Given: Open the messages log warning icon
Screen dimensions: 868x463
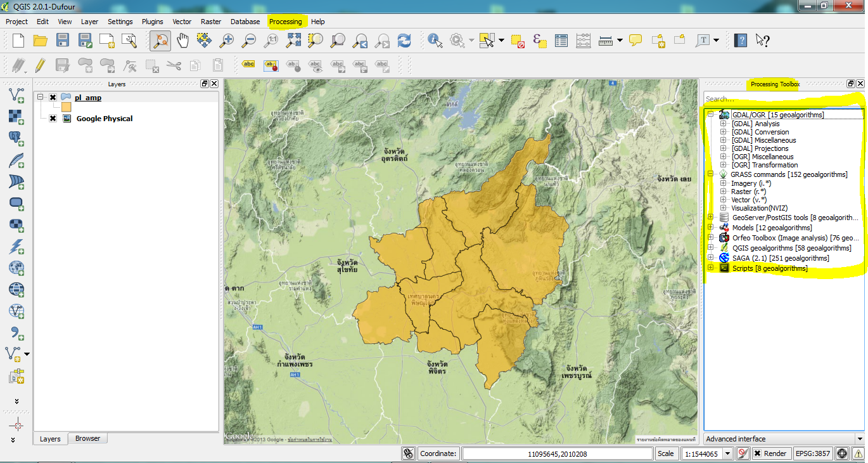Looking at the screenshot, I should coord(857,453).
